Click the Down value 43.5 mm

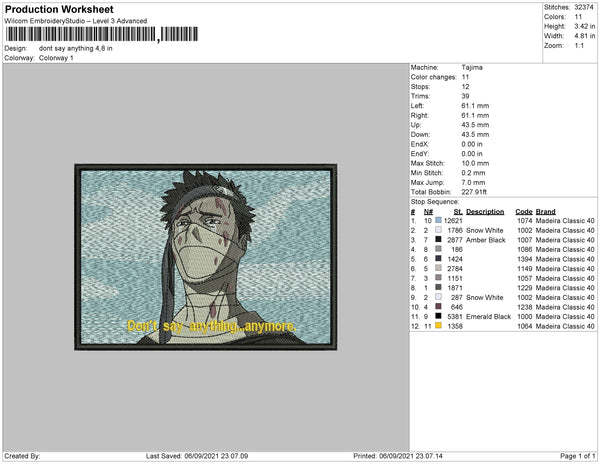[x=475, y=134]
